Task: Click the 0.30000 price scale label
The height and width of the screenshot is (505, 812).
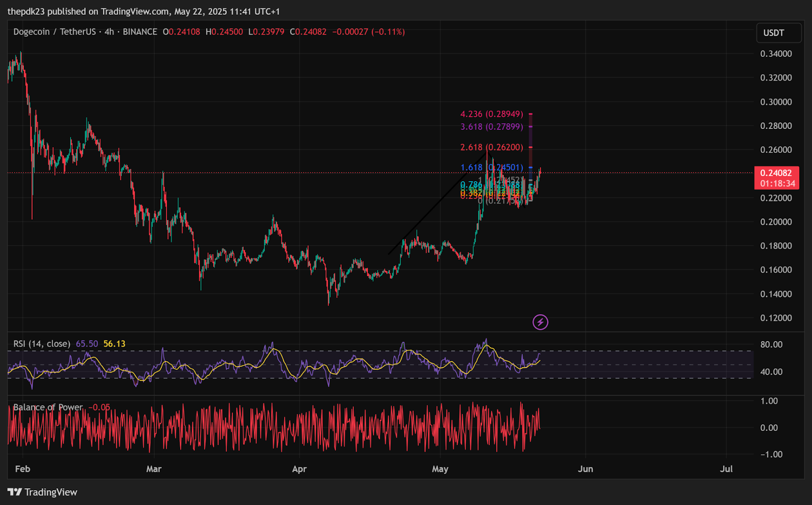Action: [776, 102]
